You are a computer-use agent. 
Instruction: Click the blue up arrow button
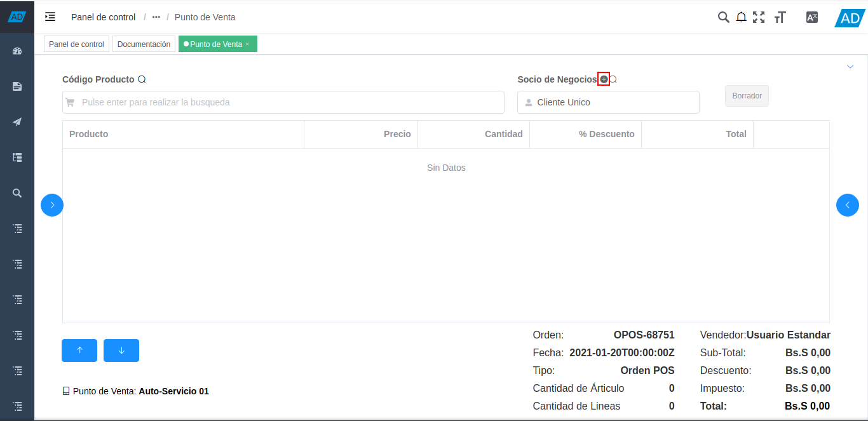click(x=79, y=351)
